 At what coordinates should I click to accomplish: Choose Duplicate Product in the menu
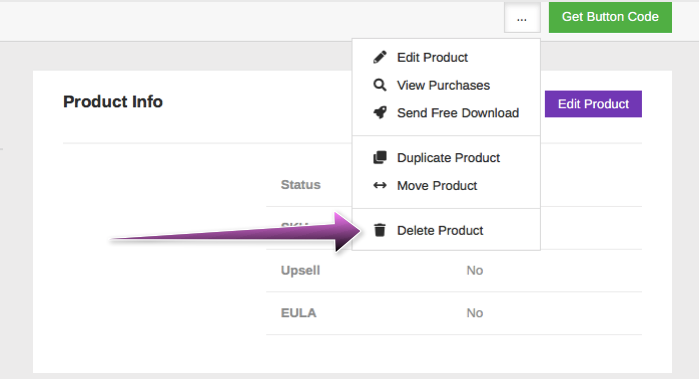coord(446,158)
